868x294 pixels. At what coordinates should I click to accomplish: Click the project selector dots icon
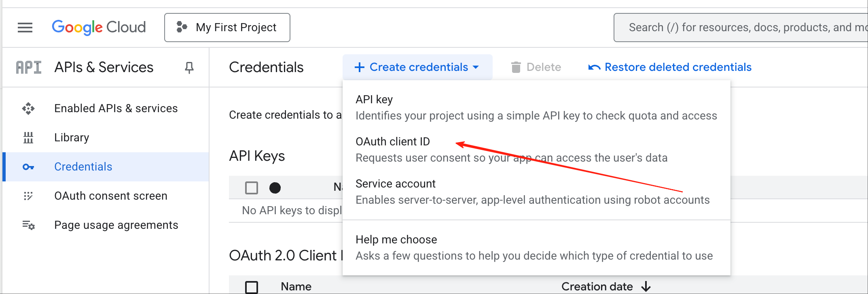click(x=182, y=27)
